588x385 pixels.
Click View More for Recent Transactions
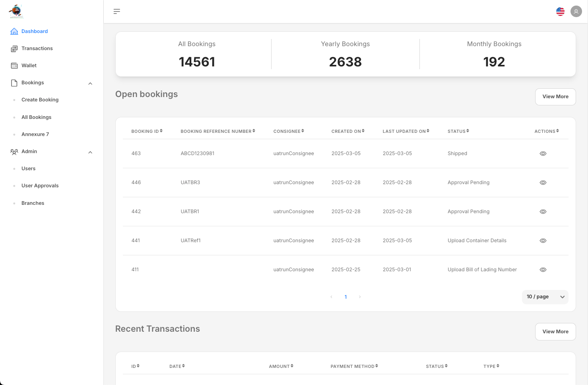click(555, 332)
